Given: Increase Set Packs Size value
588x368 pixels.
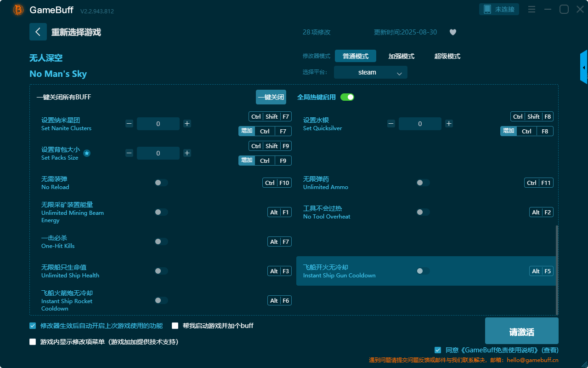Looking at the screenshot, I should pos(187,153).
